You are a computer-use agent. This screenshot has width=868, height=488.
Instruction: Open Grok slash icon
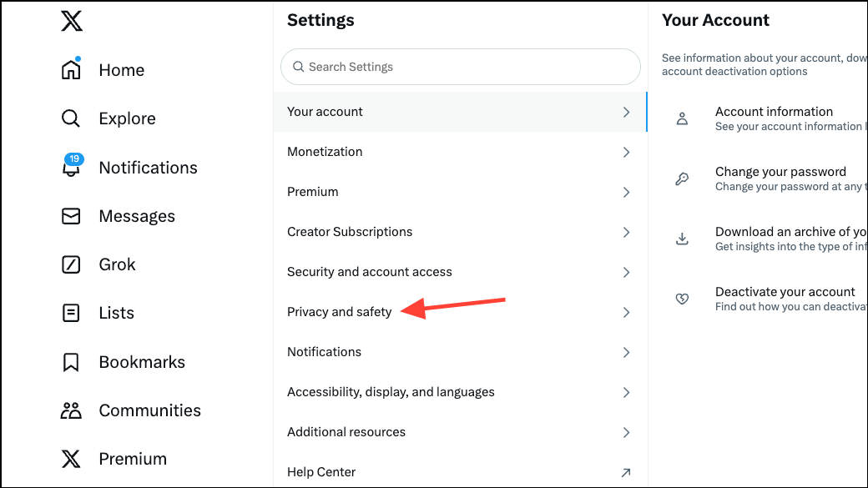[x=72, y=264]
